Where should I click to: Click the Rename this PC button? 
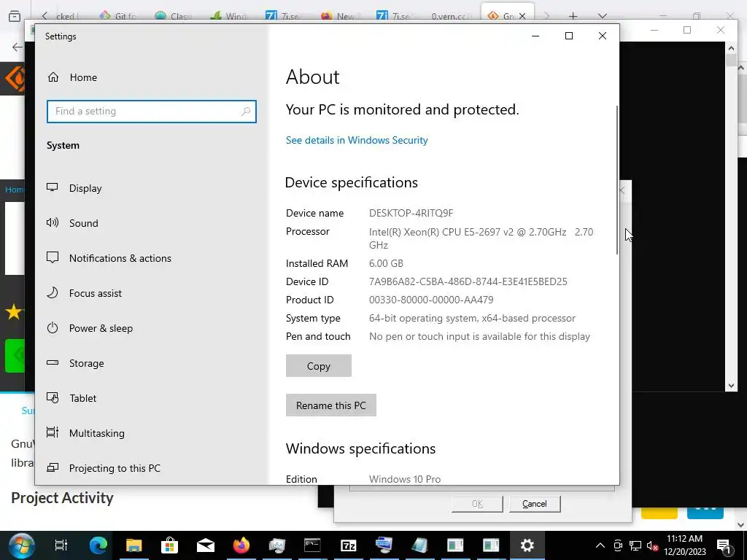pos(330,405)
